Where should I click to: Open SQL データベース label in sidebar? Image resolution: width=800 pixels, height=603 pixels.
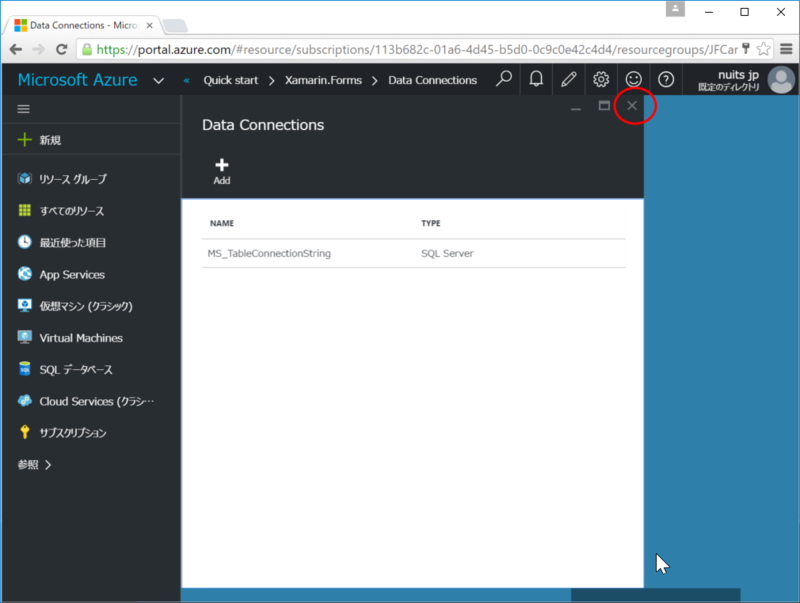pyautogui.click(x=76, y=369)
